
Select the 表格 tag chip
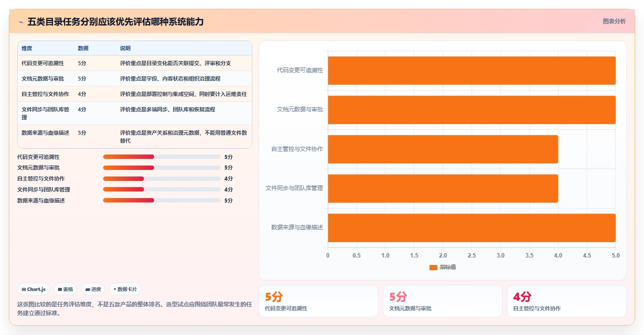65,289
